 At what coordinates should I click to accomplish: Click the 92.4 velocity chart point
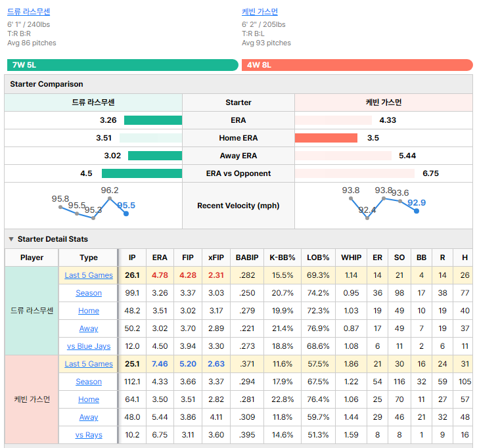pyautogui.click(x=367, y=218)
